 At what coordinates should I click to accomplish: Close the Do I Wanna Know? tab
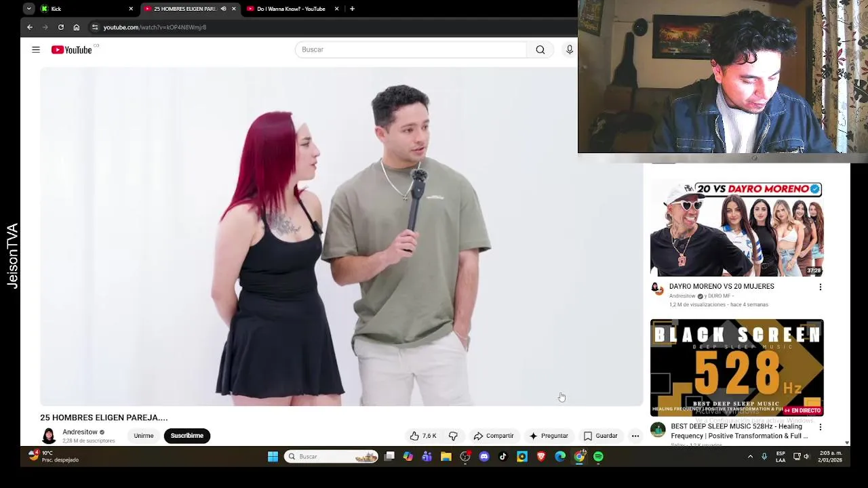[x=336, y=9]
